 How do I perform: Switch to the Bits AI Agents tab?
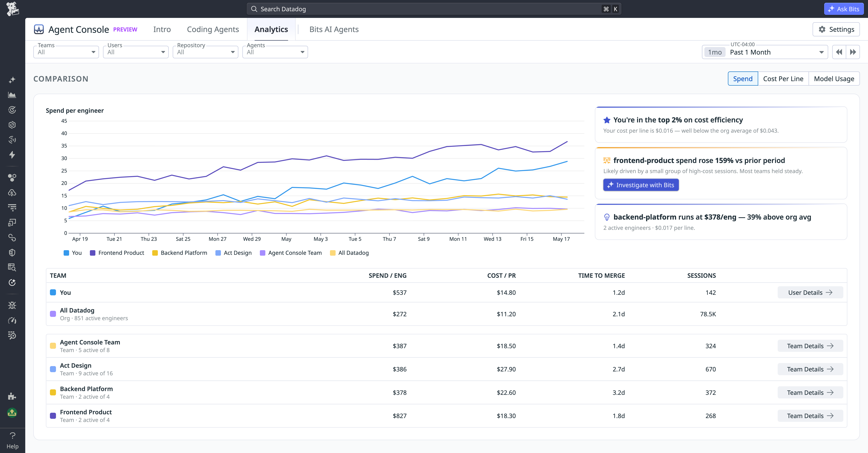click(334, 29)
